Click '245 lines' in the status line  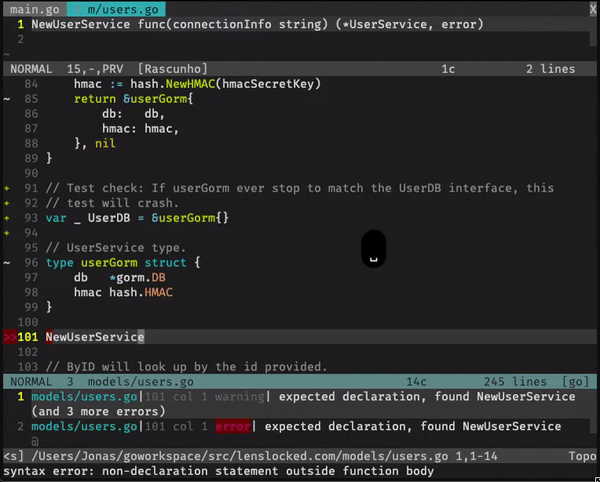515,382
